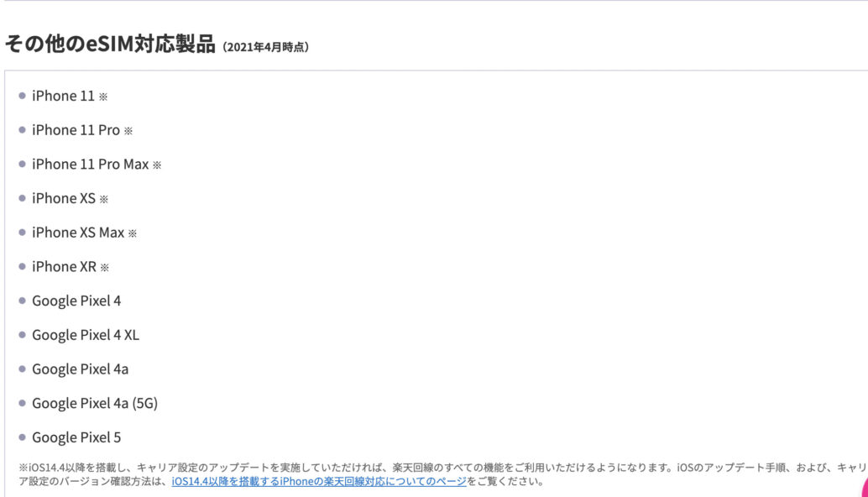Screen dimensions: 868x497
Task: Select list entry Google Pixel 4a (5G)
Action: tap(95, 404)
